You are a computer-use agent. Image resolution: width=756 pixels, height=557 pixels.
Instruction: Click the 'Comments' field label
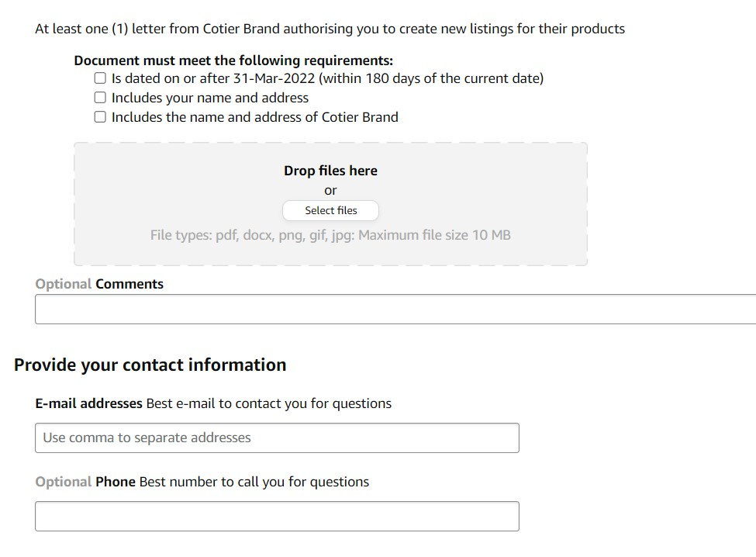coord(129,284)
